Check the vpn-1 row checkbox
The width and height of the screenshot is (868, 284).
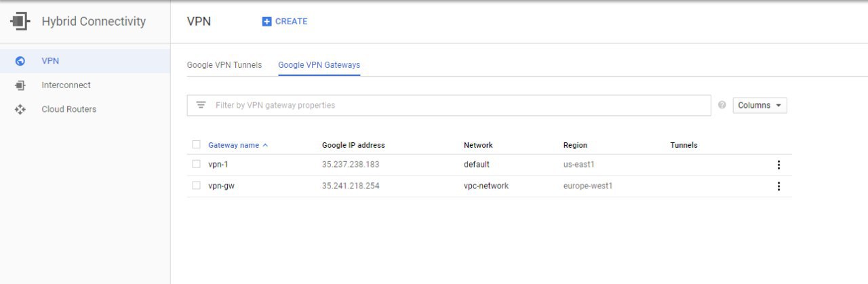tap(196, 164)
